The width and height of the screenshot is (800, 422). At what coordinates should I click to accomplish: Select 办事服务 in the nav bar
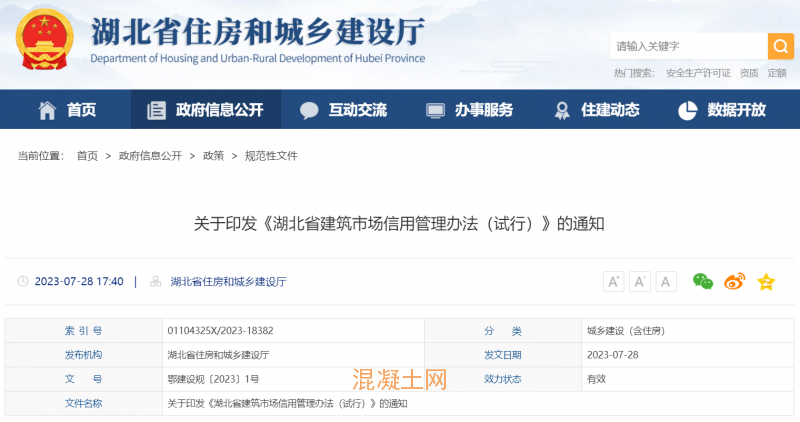pyautogui.click(x=469, y=110)
